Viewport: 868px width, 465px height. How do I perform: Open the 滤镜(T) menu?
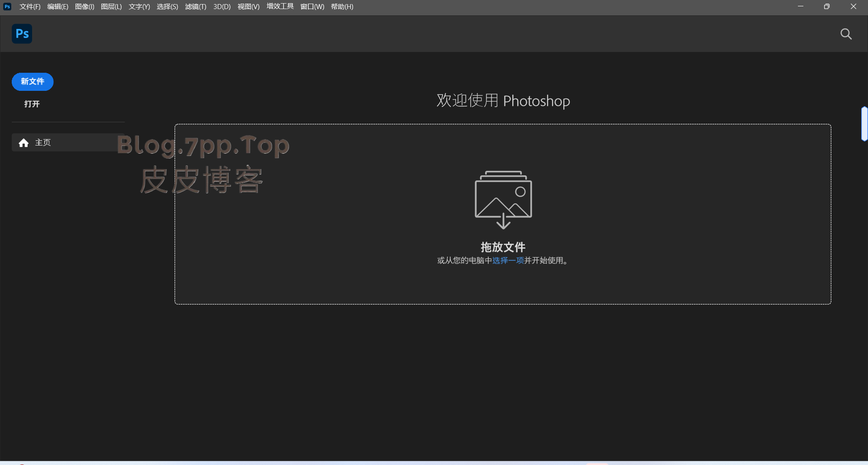[196, 7]
